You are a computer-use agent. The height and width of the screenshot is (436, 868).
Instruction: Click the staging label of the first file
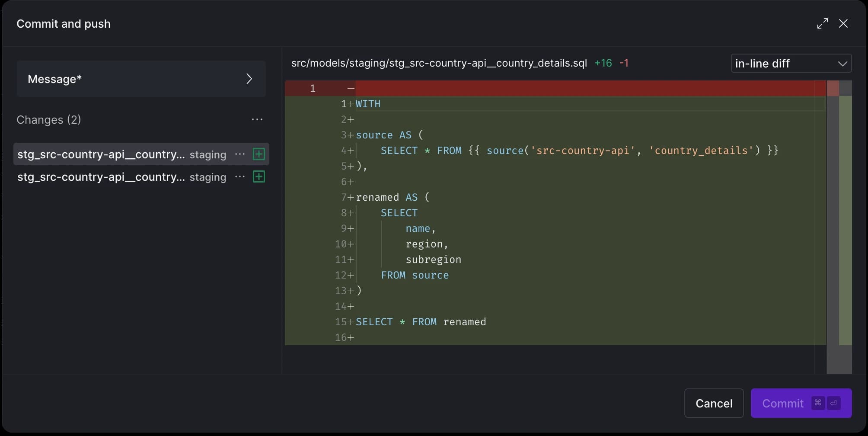pyautogui.click(x=208, y=154)
